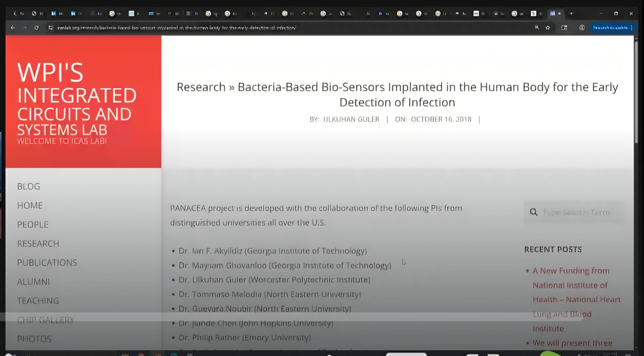Open the PUBLICATIONS section

pyautogui.click(x=47, y=263)
